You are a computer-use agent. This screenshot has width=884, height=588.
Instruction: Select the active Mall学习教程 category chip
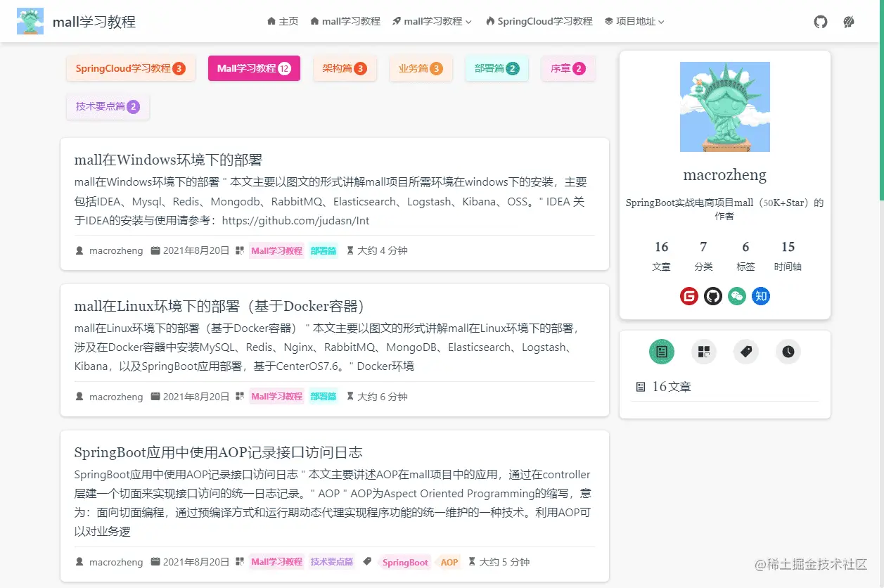tap(254, 68)
